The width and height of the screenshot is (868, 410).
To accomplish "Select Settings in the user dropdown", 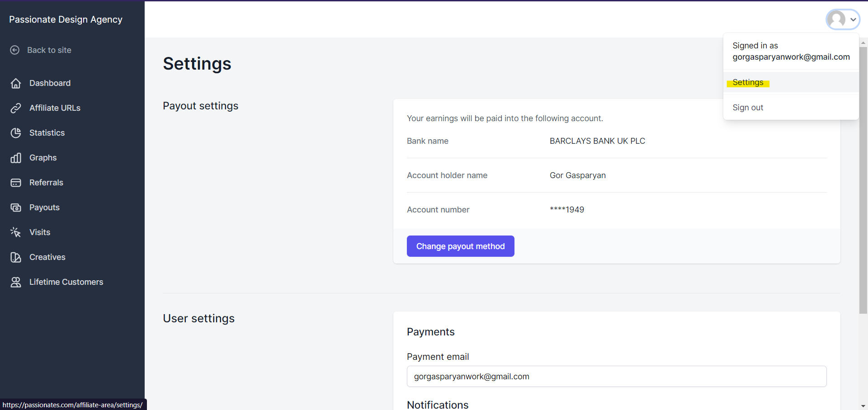I will coord(748,82).
